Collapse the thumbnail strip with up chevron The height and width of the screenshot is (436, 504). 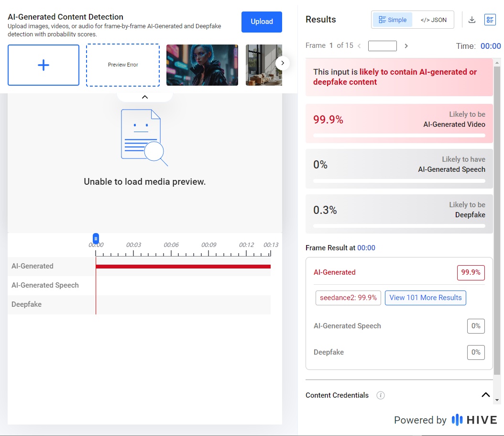click(x=145, y=97)
